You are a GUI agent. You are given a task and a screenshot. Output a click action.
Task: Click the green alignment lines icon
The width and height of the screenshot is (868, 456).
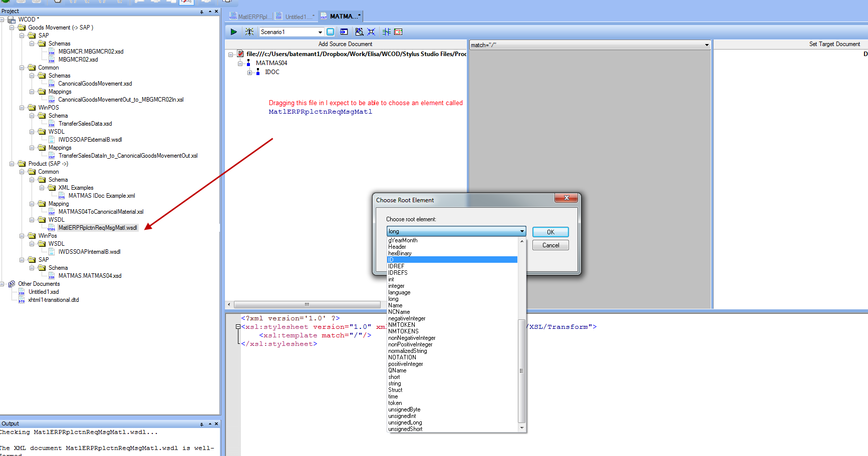[x=387, y=32]
